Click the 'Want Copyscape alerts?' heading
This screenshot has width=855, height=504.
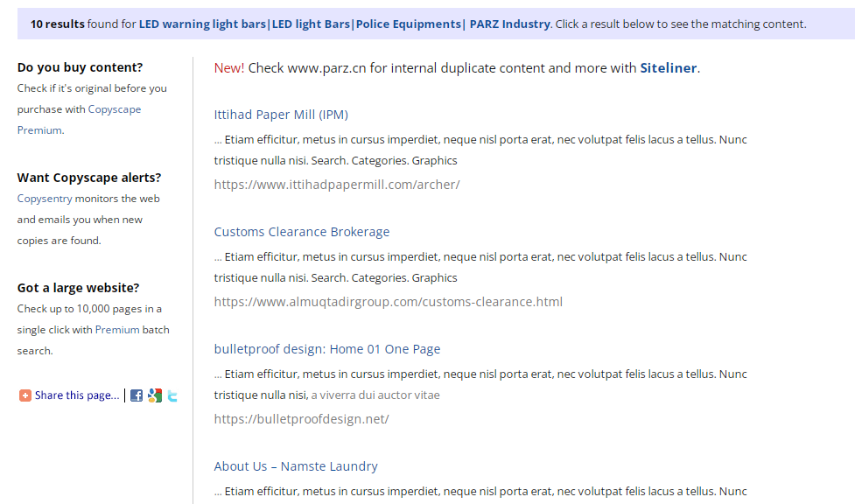click(x=89, y=178)
